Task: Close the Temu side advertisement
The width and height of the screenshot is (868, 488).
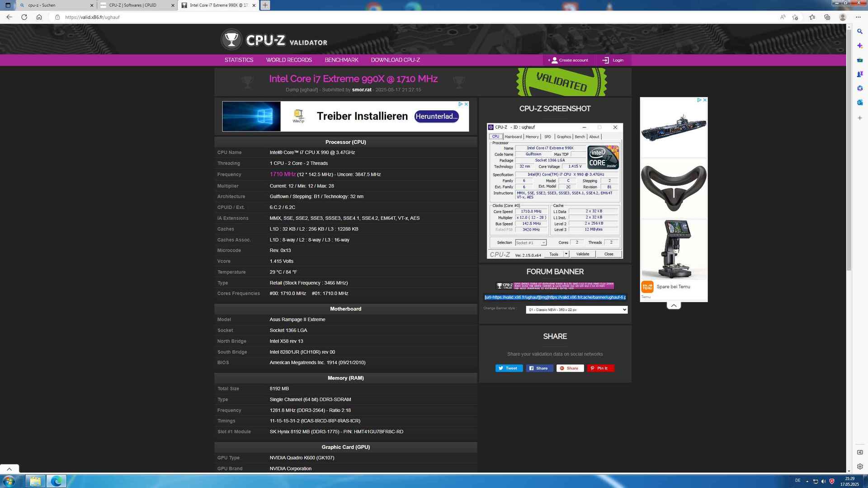Action: point(704,100)
